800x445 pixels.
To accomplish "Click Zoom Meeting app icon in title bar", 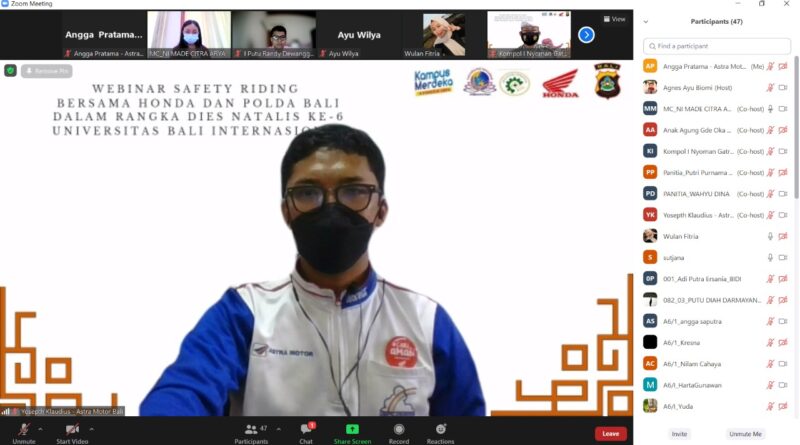I will tap(5, 4).
